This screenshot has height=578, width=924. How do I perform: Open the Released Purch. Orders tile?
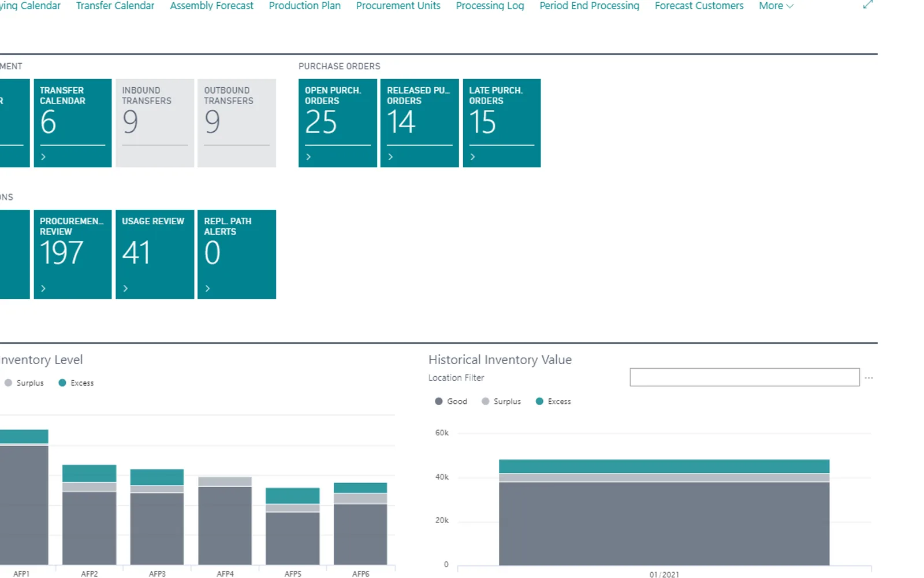click(x=419, y=123)
